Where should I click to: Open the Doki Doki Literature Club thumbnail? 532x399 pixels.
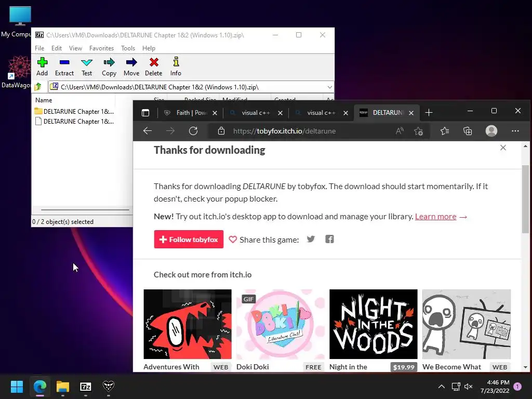click(x=281, y=324)
